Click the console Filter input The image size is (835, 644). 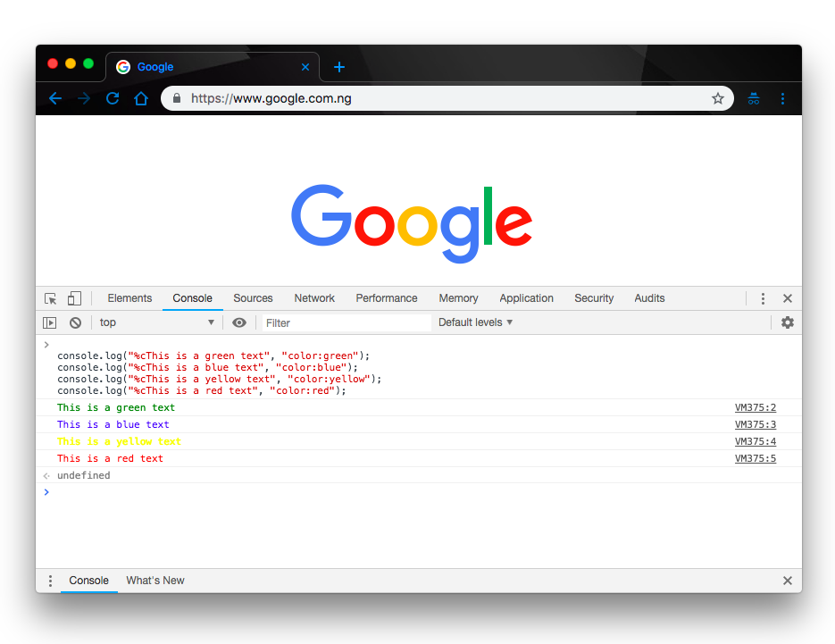click(347, 322)
